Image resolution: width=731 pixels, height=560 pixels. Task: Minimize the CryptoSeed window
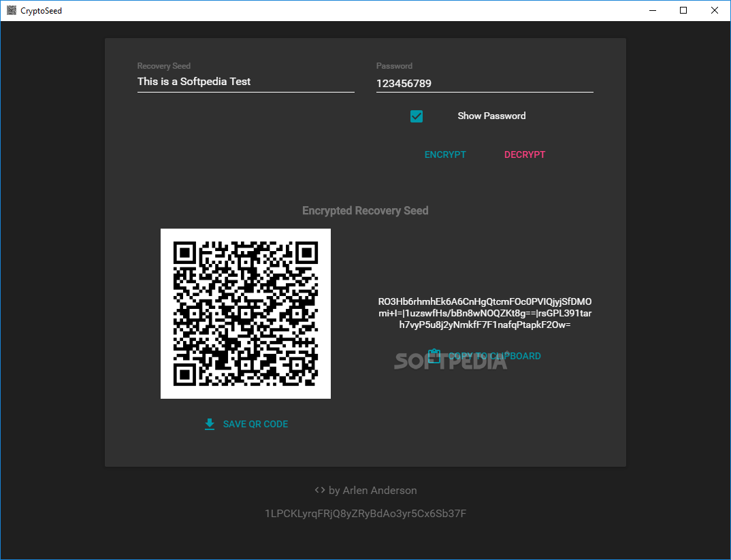(x=653, y=10)
